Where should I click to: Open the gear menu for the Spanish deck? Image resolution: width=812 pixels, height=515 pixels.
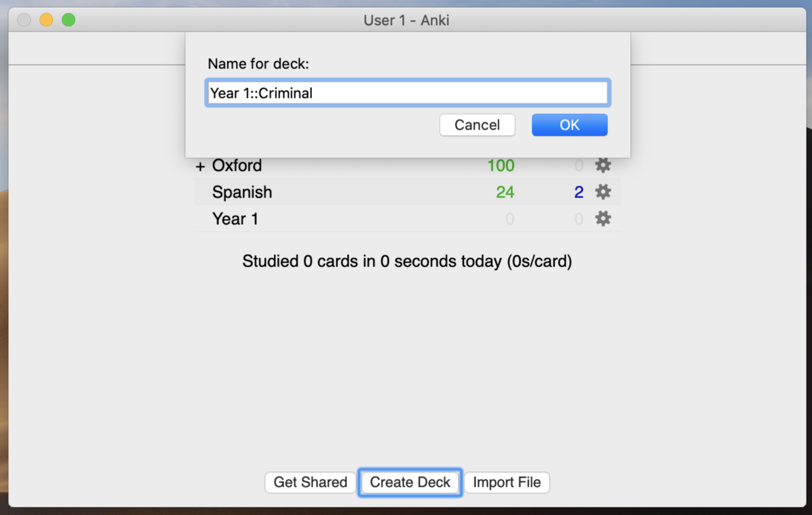603,192
